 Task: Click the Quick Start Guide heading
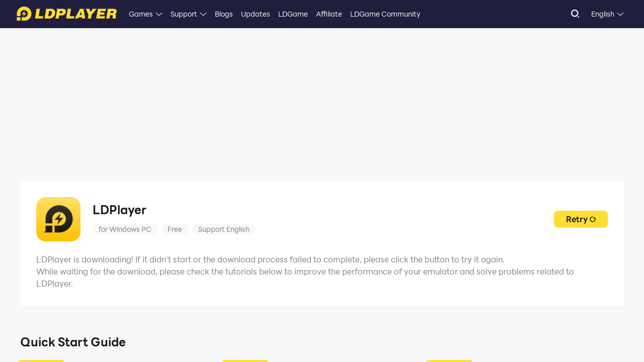(x=73, y=342)
